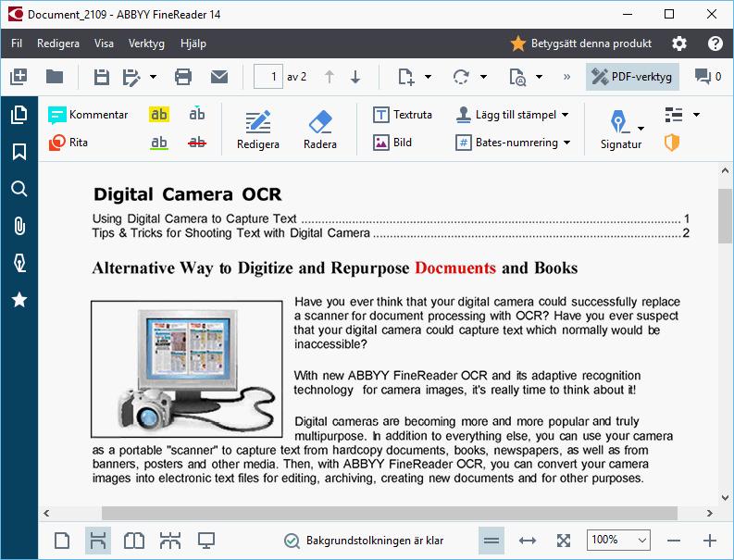This screenshot has width=734, height=560.
Task: Insert a Textruta text box
Action: [403, 115]
